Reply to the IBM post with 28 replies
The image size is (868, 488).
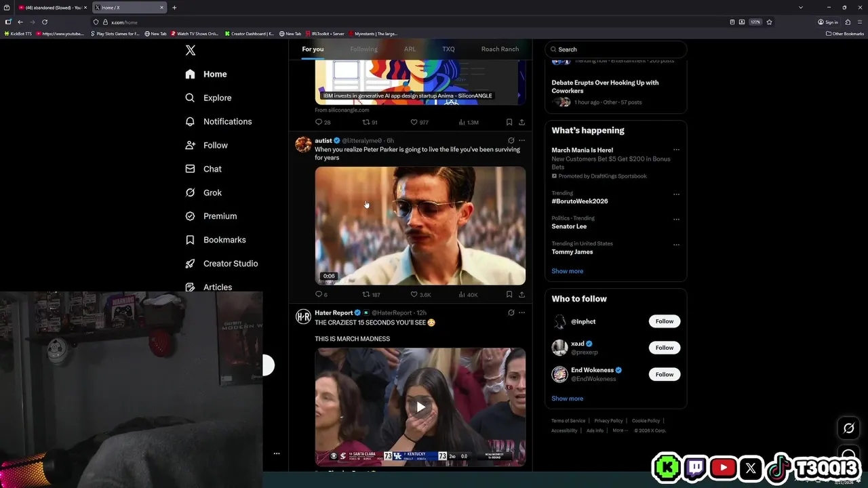coord(323,122)
